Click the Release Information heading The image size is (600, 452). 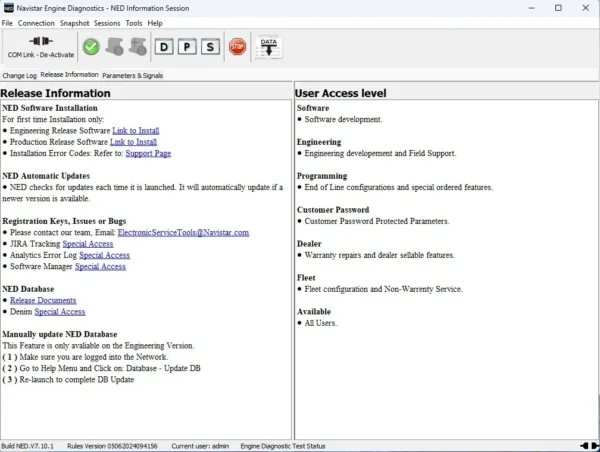[x=55, y=93]
